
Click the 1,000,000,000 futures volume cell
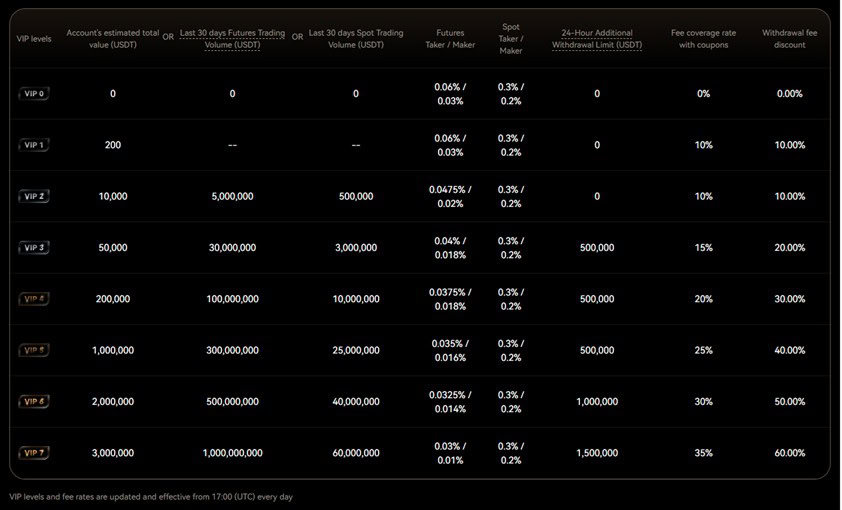[x=232, y=453]
